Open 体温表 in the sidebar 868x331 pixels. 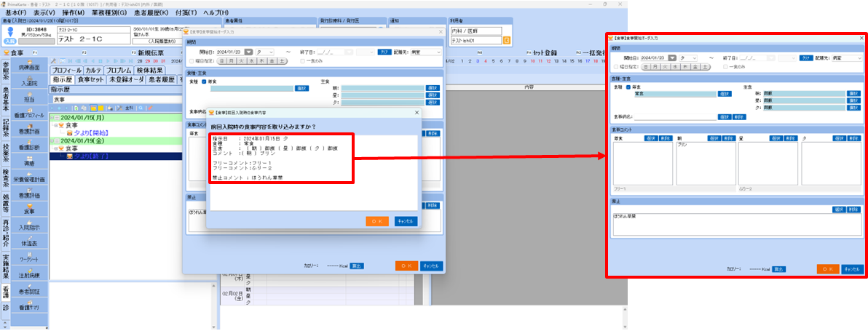(x=29, y=240)
